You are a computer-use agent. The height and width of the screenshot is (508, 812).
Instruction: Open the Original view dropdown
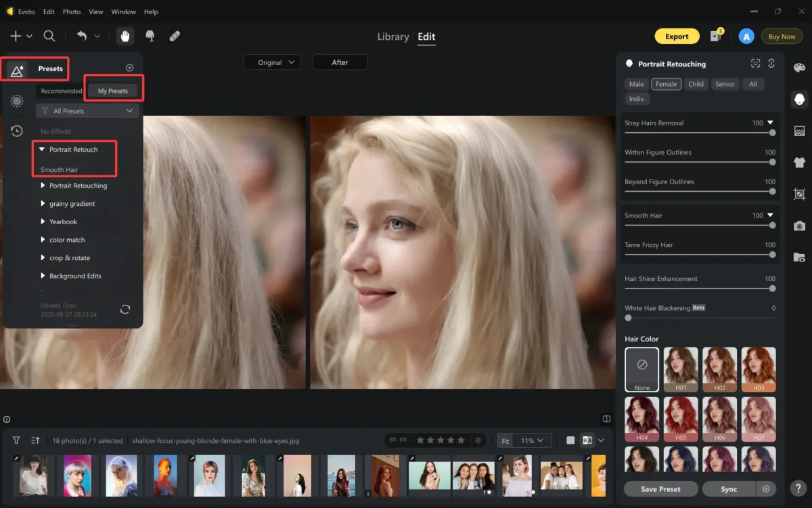(272, 62)
